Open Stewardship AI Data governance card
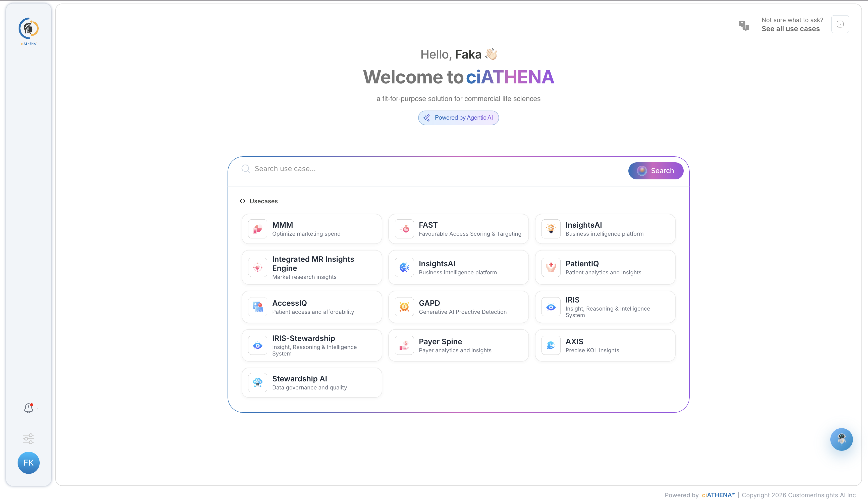Image resolution: width=868 pixels, height=501 pixels. coord(312,383)
